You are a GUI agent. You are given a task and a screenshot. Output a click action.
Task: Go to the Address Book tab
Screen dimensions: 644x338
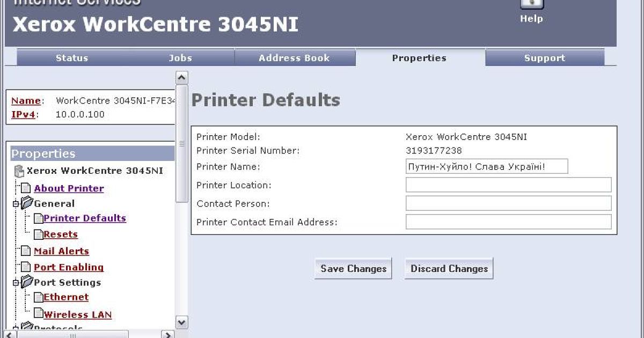coord(295,58)
